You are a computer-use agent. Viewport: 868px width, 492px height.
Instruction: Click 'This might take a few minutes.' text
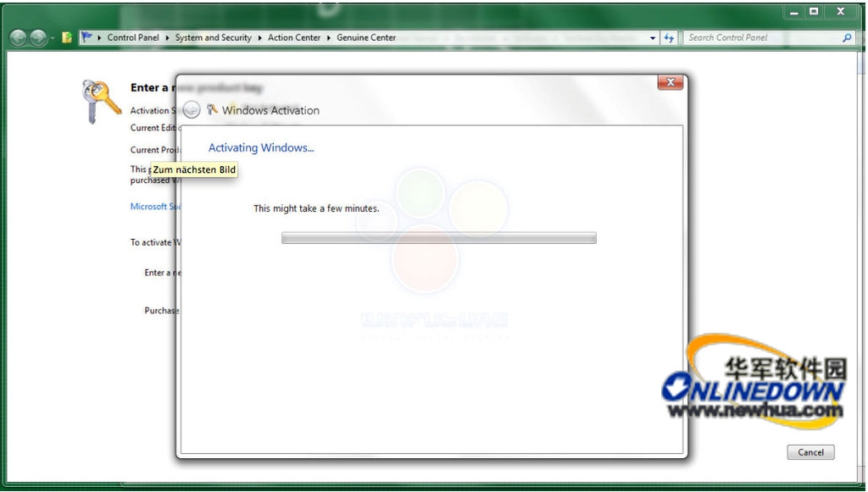(x=316, y=208)
